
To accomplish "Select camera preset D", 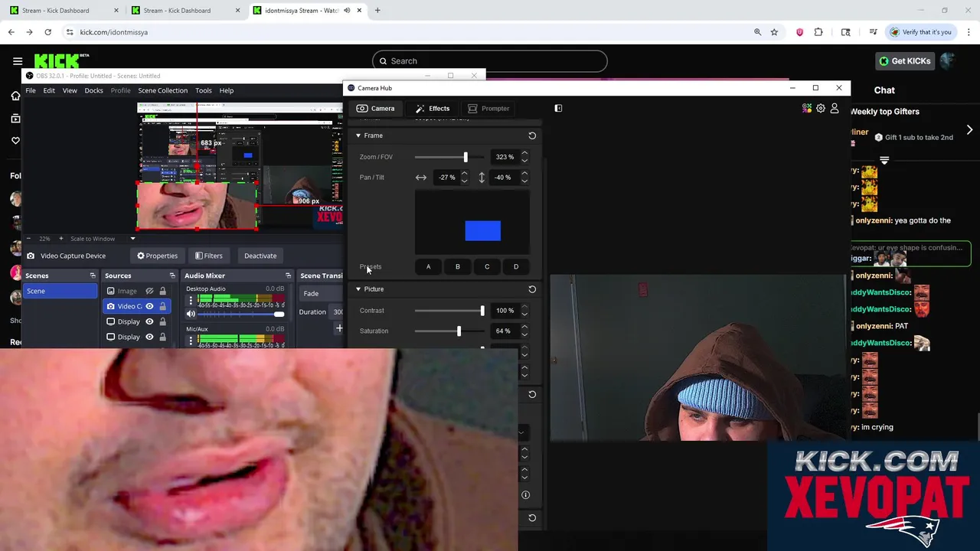I will pos(516,267).
